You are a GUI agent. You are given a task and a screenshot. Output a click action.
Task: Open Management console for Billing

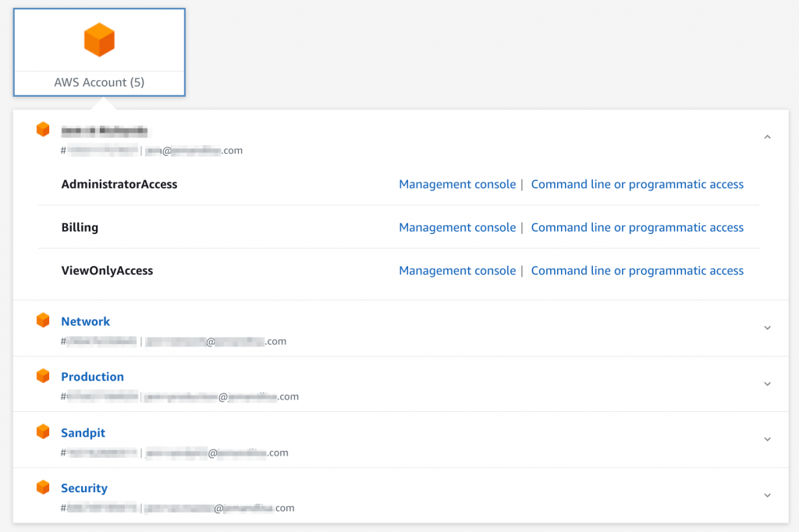point(457,228)
